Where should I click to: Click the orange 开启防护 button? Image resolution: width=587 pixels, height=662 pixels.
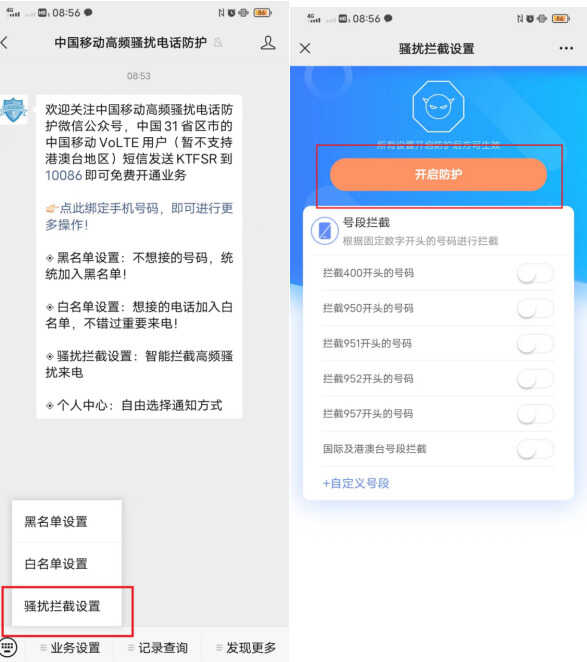tap(438, 174)
